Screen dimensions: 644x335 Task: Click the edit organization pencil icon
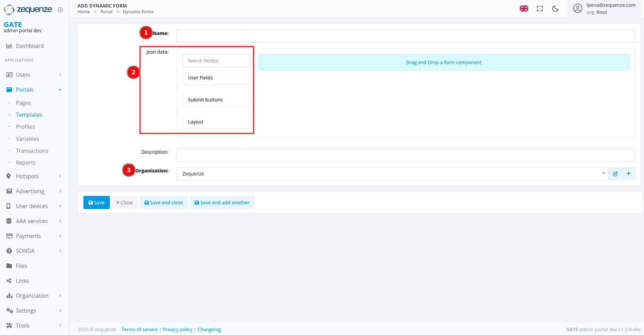[615, 174]
